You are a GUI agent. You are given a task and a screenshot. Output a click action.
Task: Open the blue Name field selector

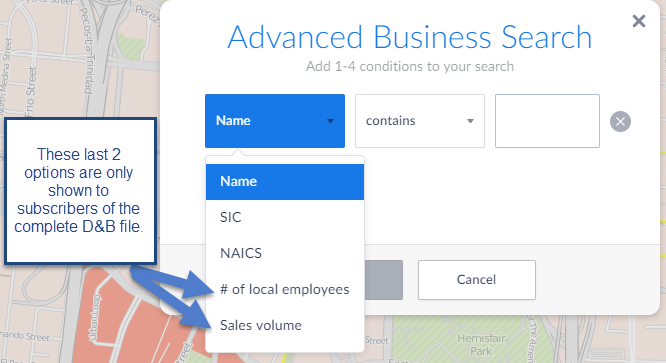click(275, 121)
